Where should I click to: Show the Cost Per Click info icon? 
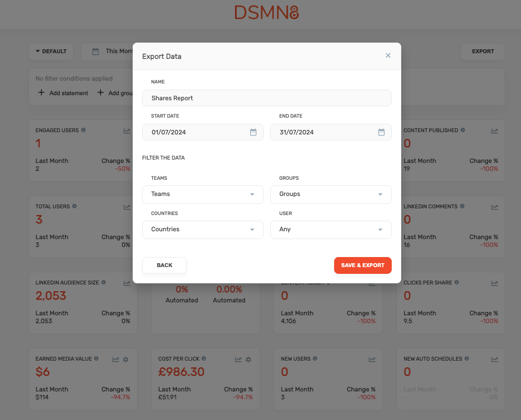(x=204, y=358)
